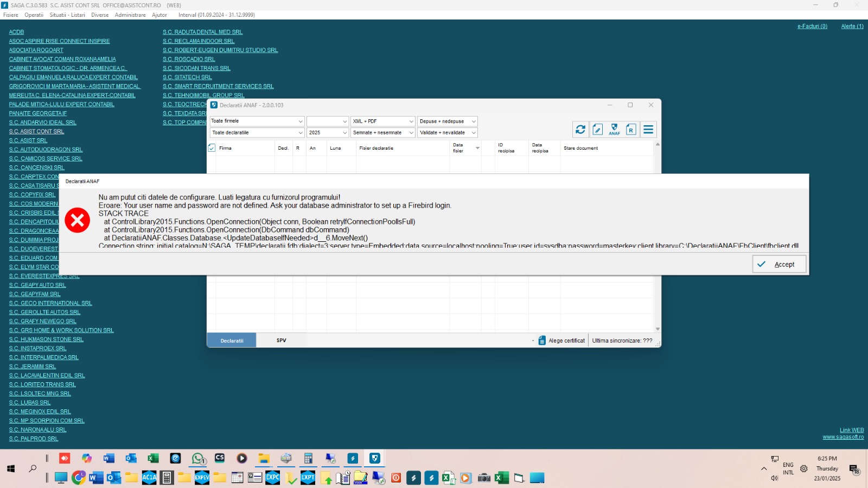Open Copilot from the taskbar
868x488 pixels.
[87, 458]
